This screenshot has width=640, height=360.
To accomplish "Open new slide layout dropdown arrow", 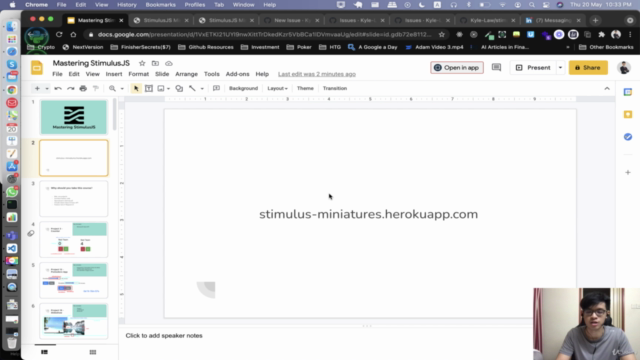I will click(x=47, y=89).
